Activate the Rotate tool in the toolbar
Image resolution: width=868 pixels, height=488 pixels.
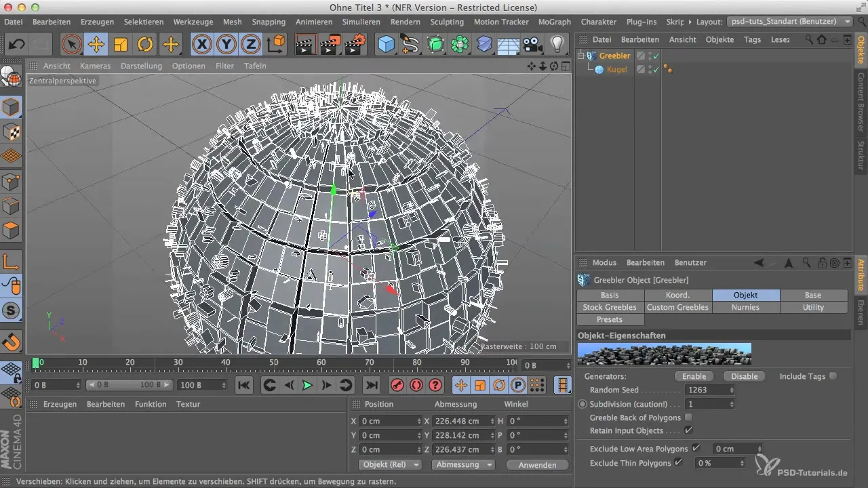pos(145,45)
